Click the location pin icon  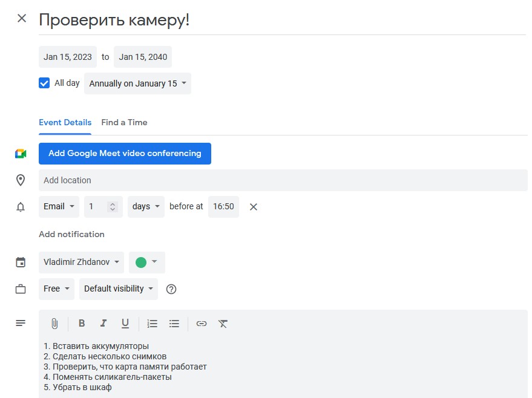point(21,180)
